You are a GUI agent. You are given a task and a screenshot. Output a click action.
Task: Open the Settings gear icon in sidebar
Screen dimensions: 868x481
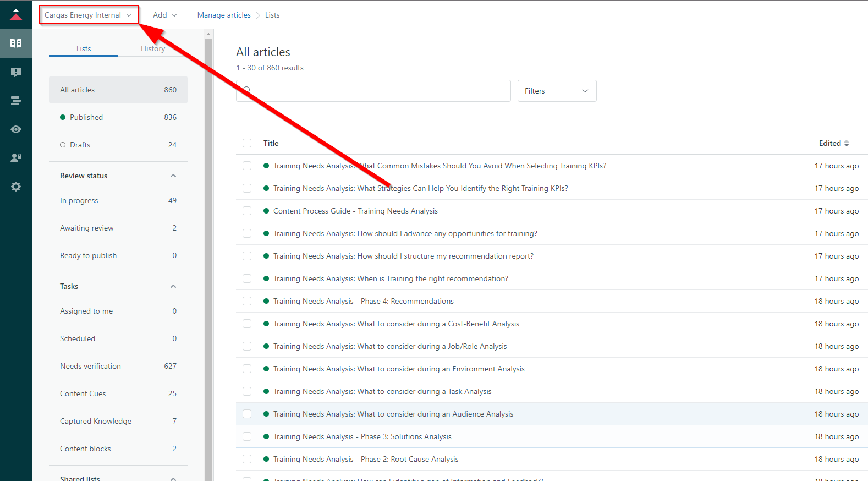click(x=16, y=187)
